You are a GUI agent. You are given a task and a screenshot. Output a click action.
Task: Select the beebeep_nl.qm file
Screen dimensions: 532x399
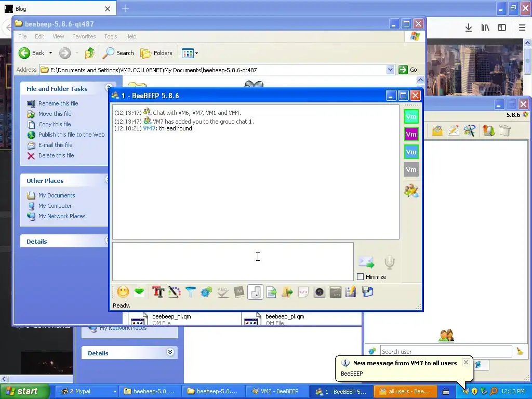point(171,316)
